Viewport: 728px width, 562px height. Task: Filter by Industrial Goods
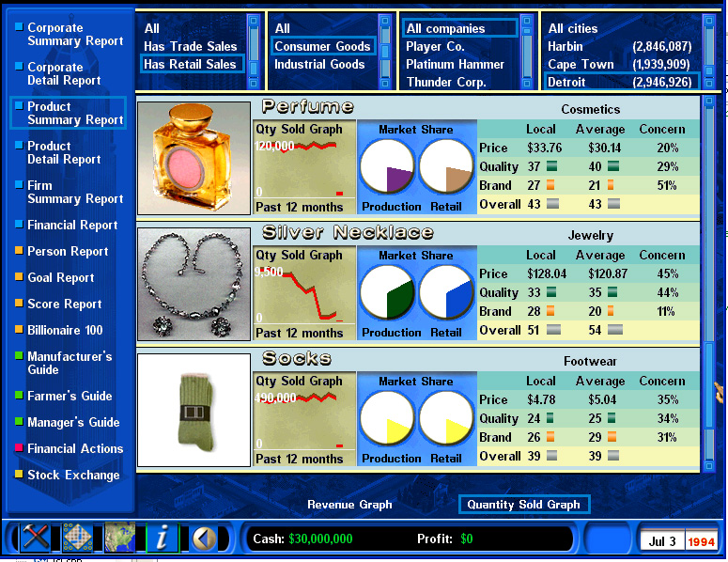click(319, 64)
